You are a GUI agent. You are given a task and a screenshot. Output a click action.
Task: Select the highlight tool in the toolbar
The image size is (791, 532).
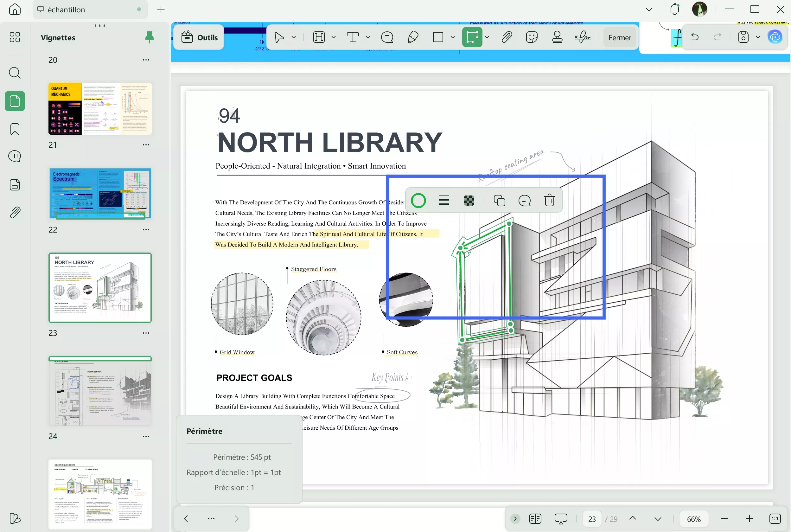pos(319,37)
